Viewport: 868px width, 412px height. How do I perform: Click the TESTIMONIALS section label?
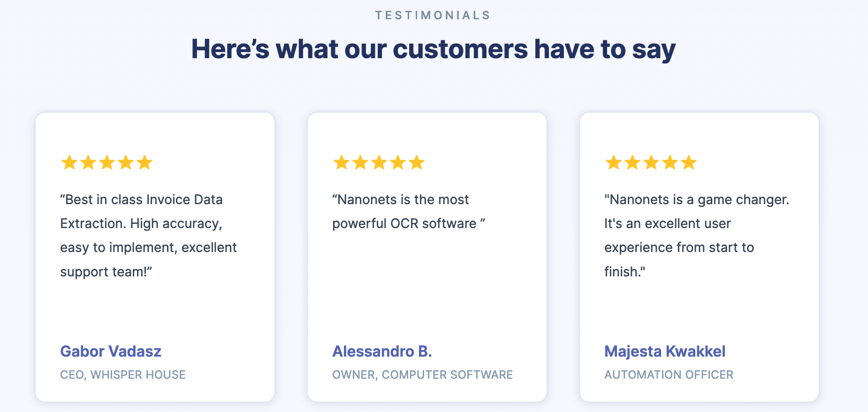pyautogui.click(x=433, y=15)
